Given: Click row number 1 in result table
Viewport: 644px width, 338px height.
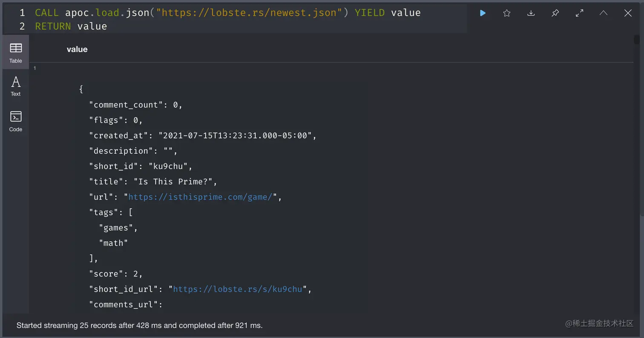Looking at the screenshot, I should coord(35,68).
